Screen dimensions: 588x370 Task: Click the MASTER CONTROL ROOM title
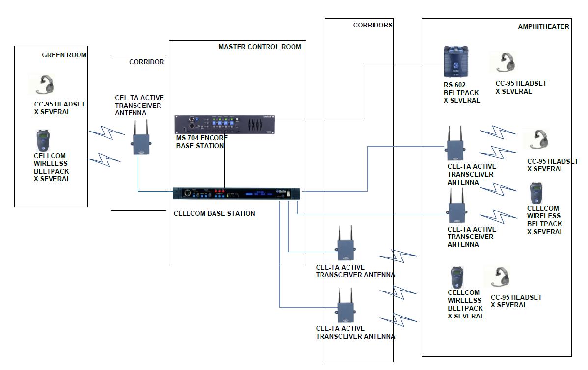(260, 47)
